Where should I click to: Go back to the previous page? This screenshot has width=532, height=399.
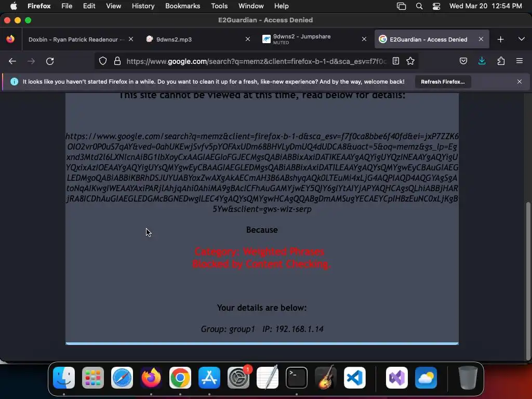12,61
